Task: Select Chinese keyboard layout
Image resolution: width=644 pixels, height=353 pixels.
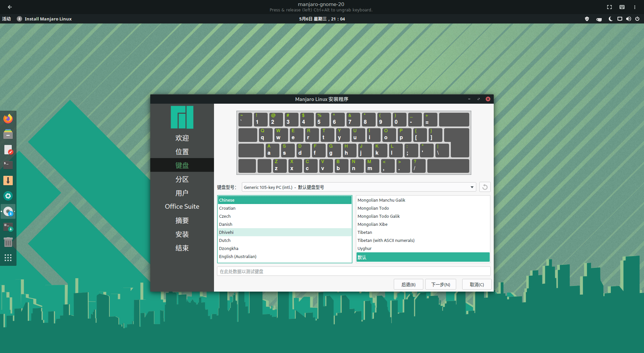Action: 284,200
